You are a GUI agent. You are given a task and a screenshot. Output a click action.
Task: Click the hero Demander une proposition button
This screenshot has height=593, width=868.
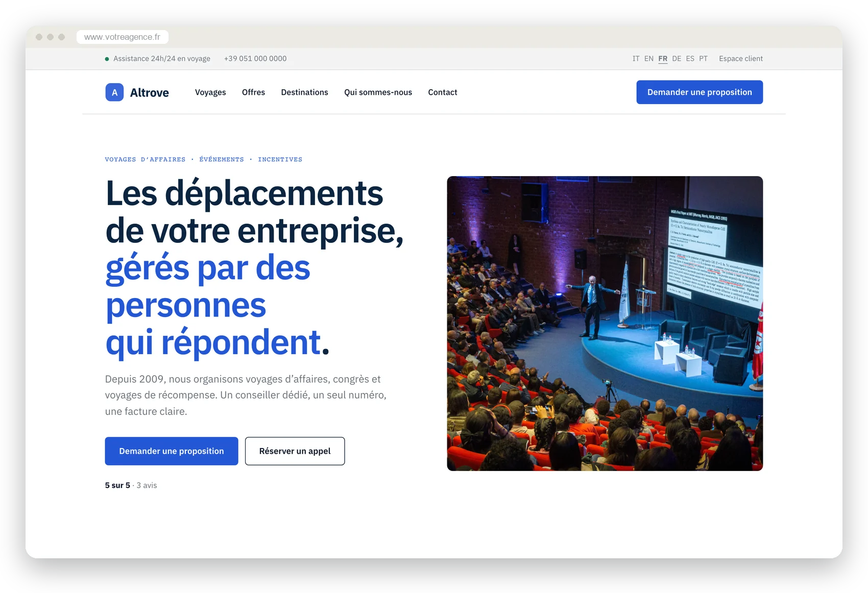pyautogui.click(x=172, y=451)
